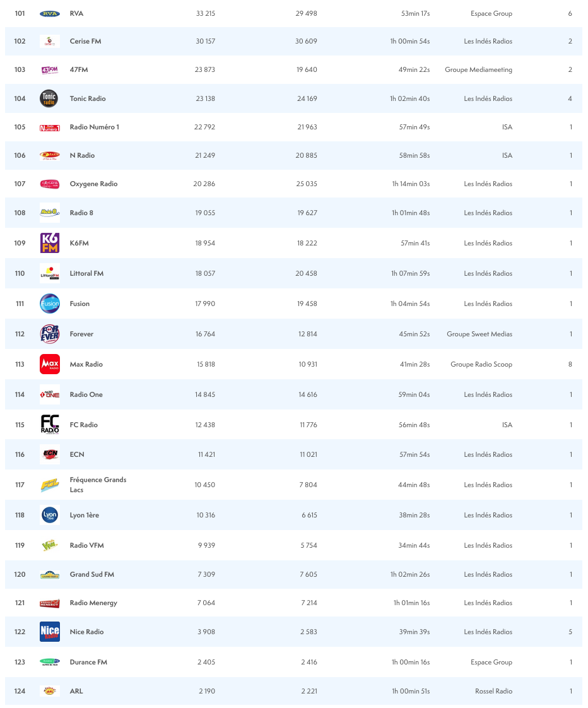
Task: Click the Durance FM row rank 123
Action: click(x=20, y=663)
